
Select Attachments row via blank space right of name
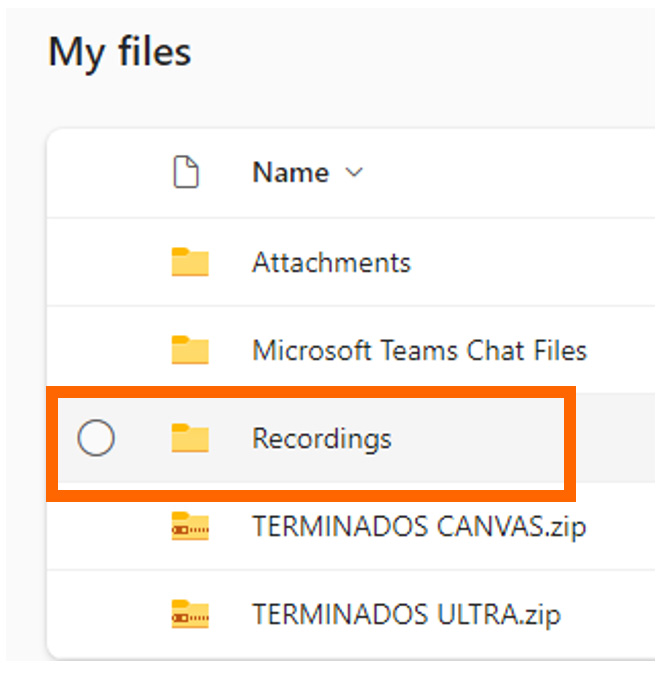tap(520, 263)
